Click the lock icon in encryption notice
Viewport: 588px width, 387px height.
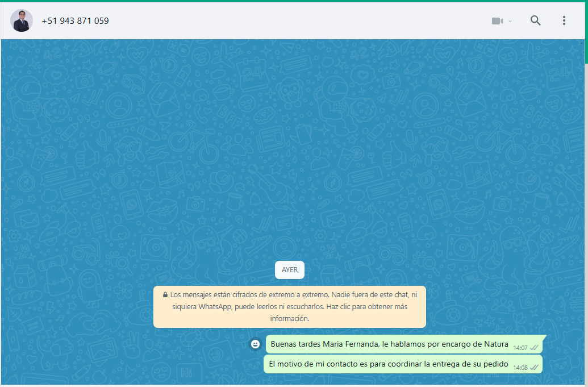(165, 295)
